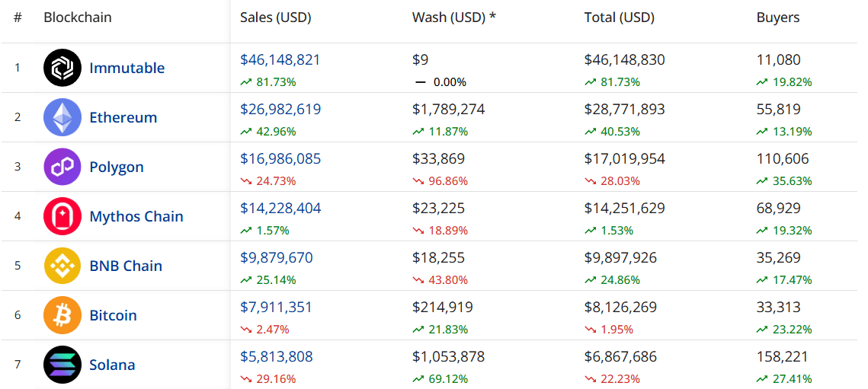Click Bitcoin sales value $7,911,351

tap(276, 308)
